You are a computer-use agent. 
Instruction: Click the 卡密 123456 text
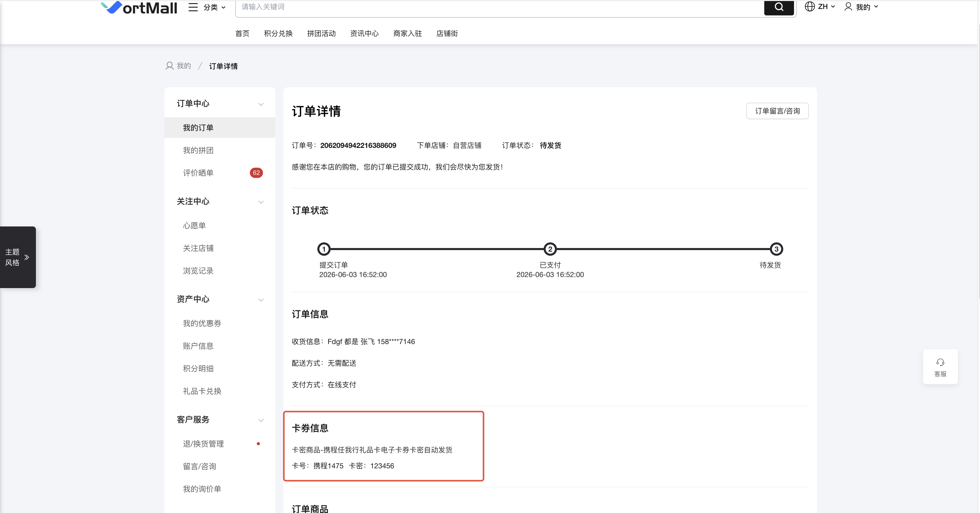point(372,466)
